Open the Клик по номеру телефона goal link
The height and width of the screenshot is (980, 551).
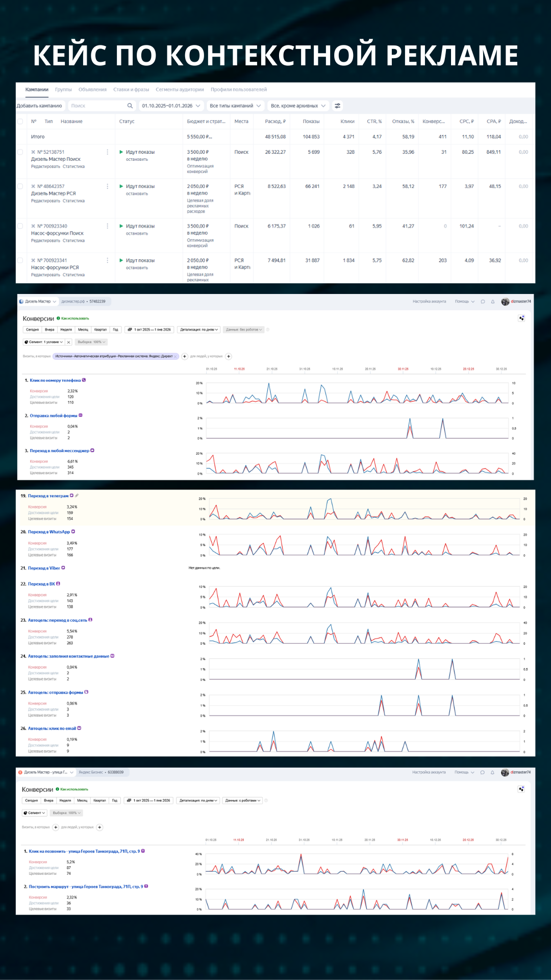tap(55, 380)
